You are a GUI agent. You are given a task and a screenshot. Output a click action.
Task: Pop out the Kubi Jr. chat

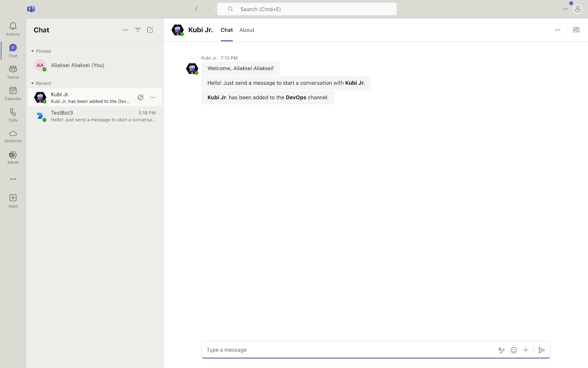(x=140, y=98)
